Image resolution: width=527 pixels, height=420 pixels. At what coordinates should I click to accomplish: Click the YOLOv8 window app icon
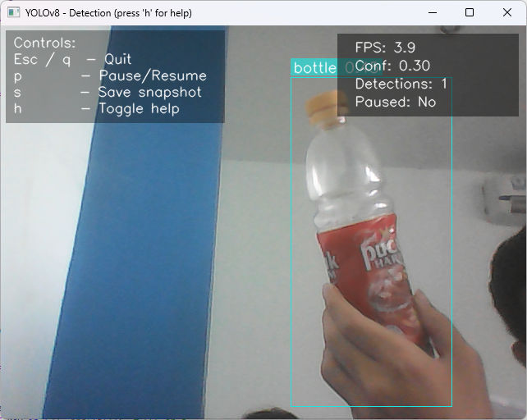[14, 13]
